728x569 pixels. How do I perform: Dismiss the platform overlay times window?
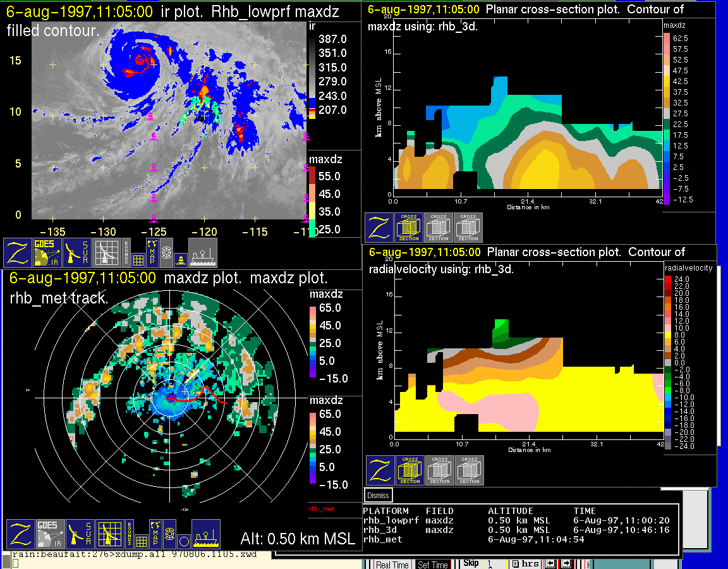378,495
